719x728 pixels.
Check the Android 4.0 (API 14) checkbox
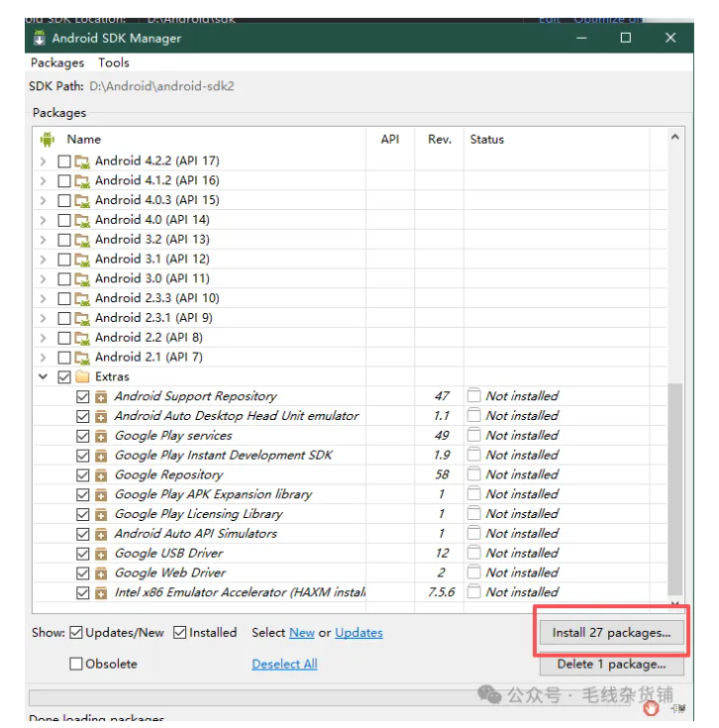[x=64, y=220]
